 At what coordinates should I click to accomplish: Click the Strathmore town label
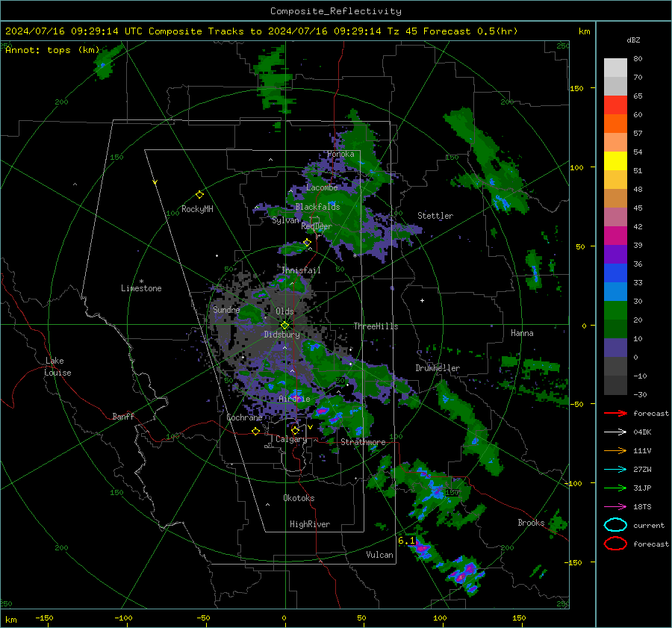[363, 442]
